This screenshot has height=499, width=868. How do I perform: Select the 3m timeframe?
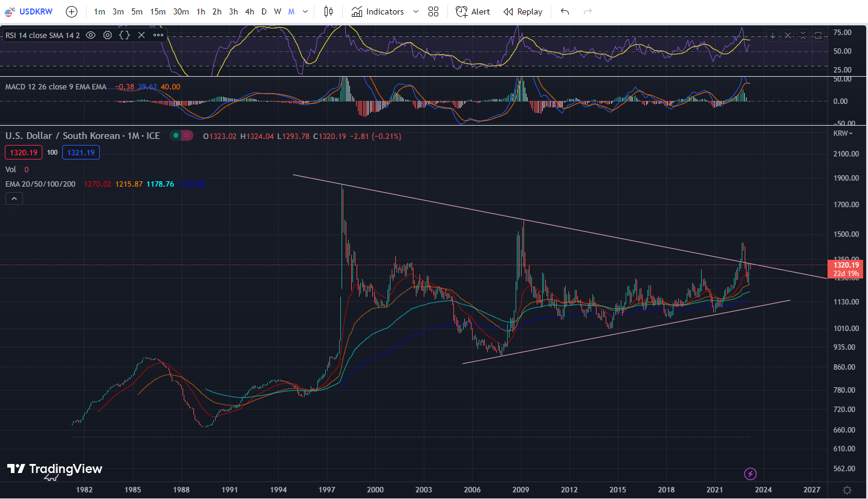point(118,11)
